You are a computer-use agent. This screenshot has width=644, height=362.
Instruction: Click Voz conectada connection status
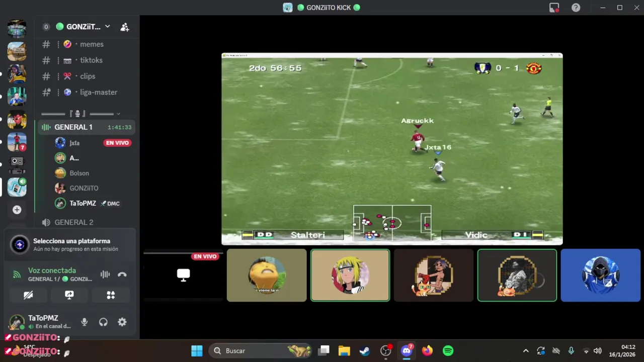[52, 270]
